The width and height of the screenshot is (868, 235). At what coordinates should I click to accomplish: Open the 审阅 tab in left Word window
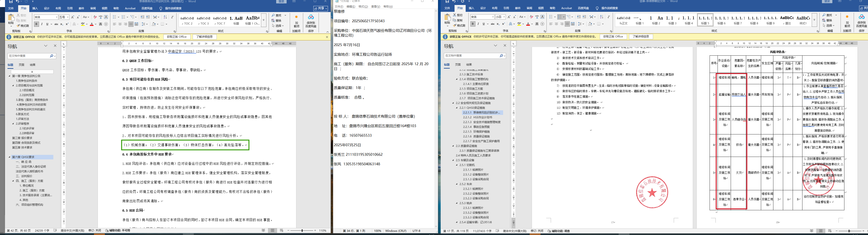(x=93, y=8)
